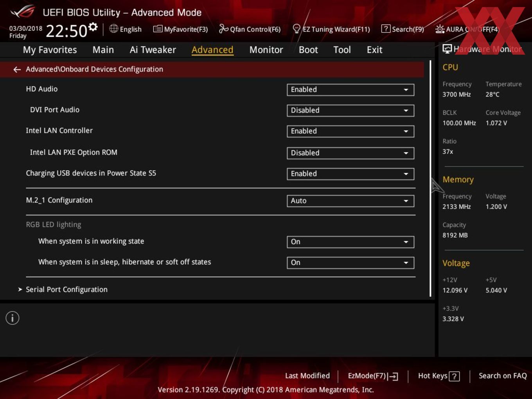532x399 pixels.
Task: Click the 8192 MB capacity value
Action: (455, 235)
